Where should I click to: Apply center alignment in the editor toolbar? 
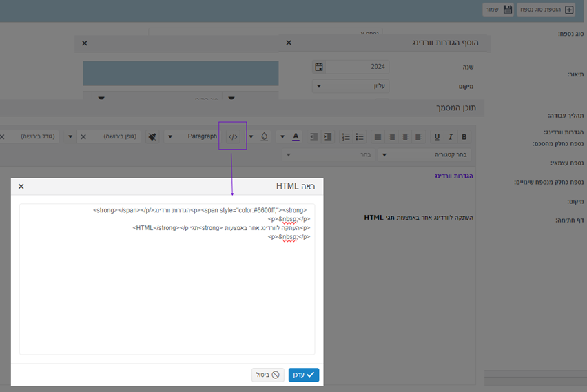tap(405, 136)
